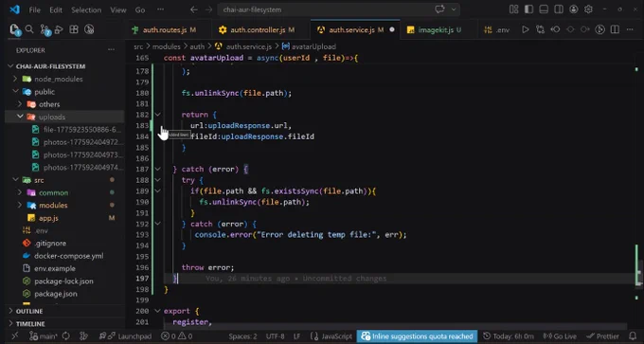Viewport: 644px width, 344px height.
Task: Click the main branch in status bar
Action: coord(44,336)
